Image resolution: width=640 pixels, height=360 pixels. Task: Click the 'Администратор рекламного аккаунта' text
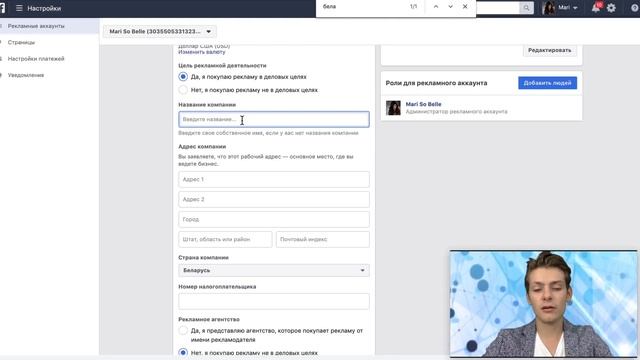point(456,111)
